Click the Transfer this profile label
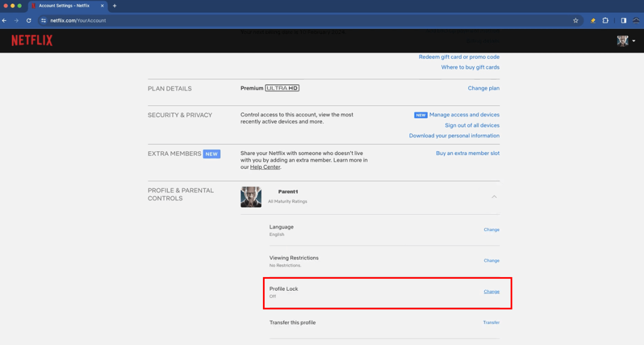The height and width of the screenshot is (345, 644). point(292,322)
